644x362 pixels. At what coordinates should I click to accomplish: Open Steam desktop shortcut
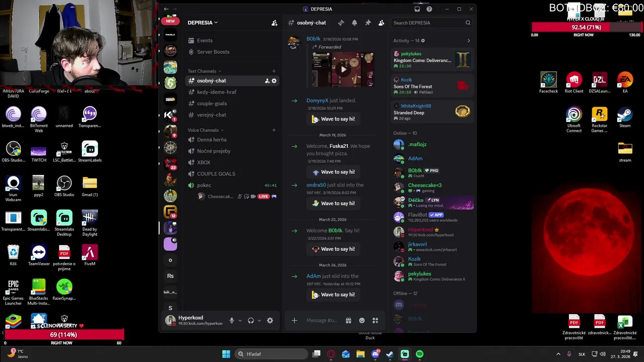(625, 118)
